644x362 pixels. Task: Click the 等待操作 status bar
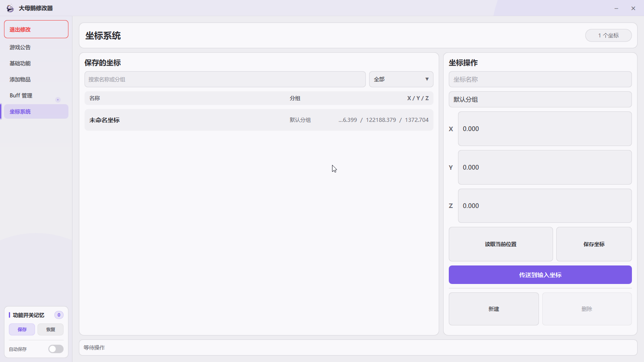pos(358,348)
